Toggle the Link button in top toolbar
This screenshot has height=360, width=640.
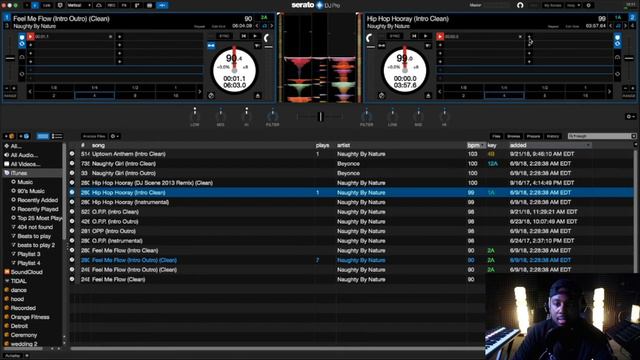[x=47, y=5]
